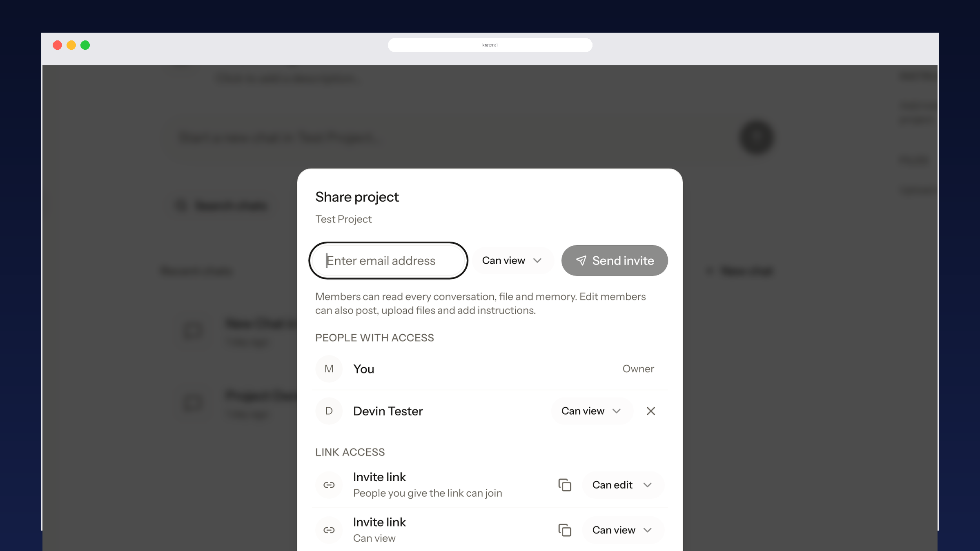Click the Send invite button
The image size is (980, 551).
[615, 260]
